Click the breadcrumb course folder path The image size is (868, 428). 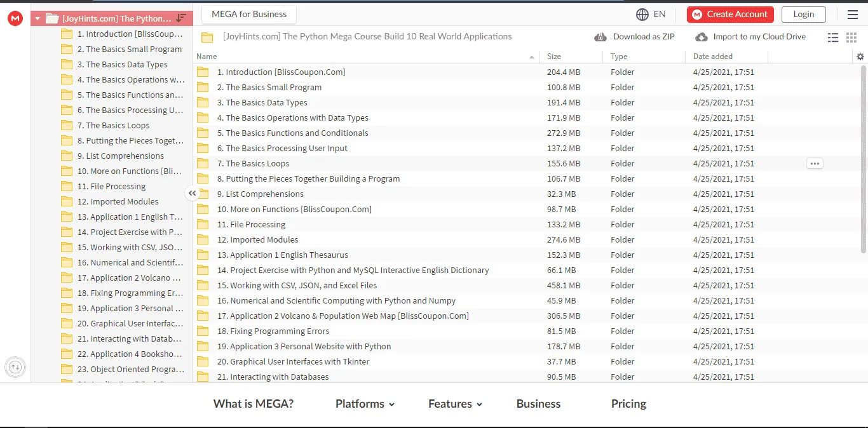367,37
